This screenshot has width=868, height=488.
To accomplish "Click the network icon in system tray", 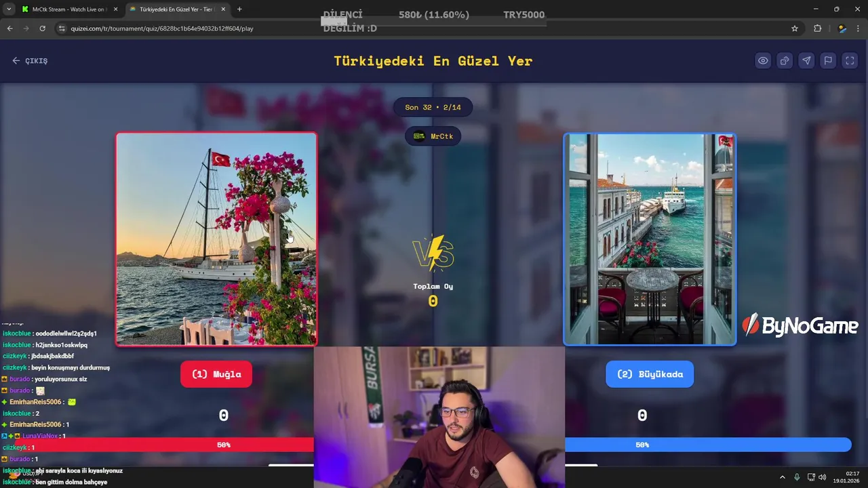I will coord(811,477).
